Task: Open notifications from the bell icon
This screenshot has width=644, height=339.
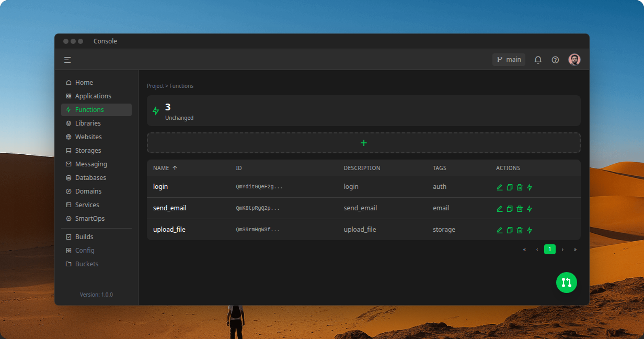Action: (x=538, y=59)
